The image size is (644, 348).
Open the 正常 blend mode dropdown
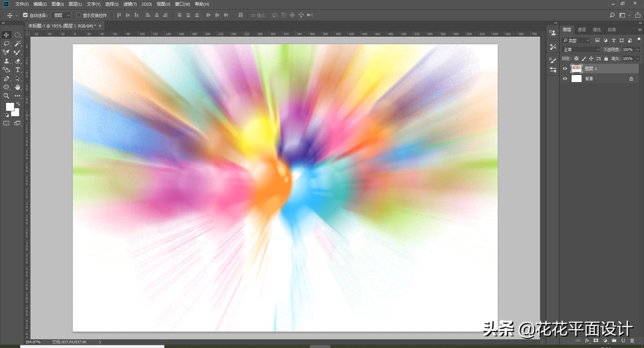pos(581,50)
